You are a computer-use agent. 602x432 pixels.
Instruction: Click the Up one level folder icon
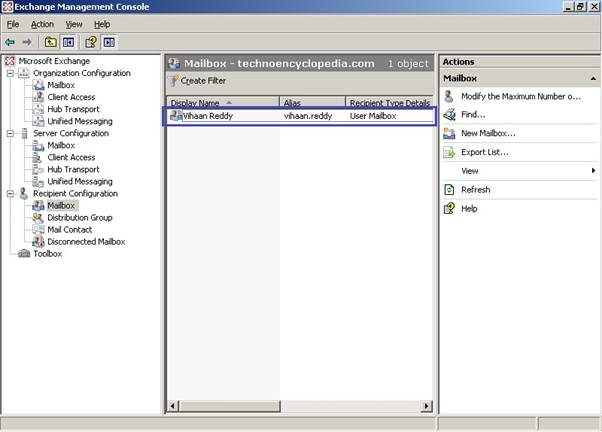point(50,42)
